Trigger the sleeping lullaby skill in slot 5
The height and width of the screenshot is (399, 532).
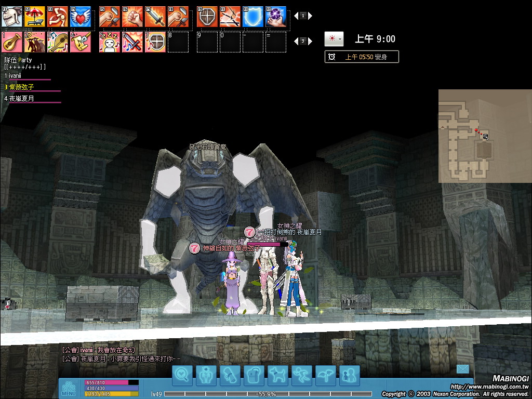coord(109,42)
